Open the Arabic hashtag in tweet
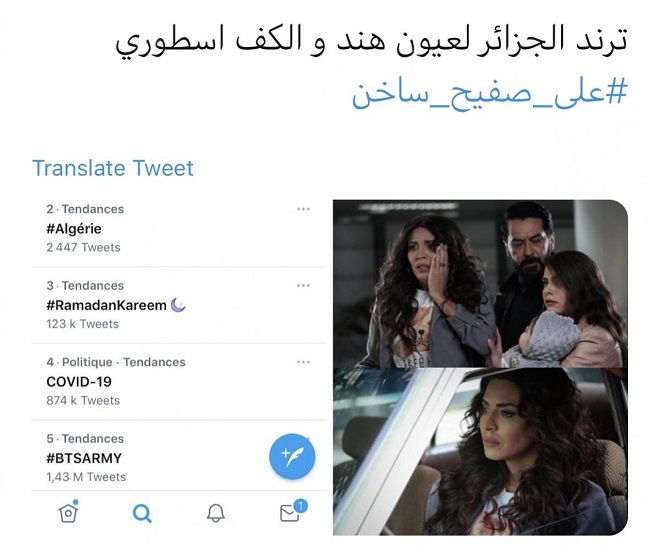Screen dimensions: 648x546 pos(490,95)
